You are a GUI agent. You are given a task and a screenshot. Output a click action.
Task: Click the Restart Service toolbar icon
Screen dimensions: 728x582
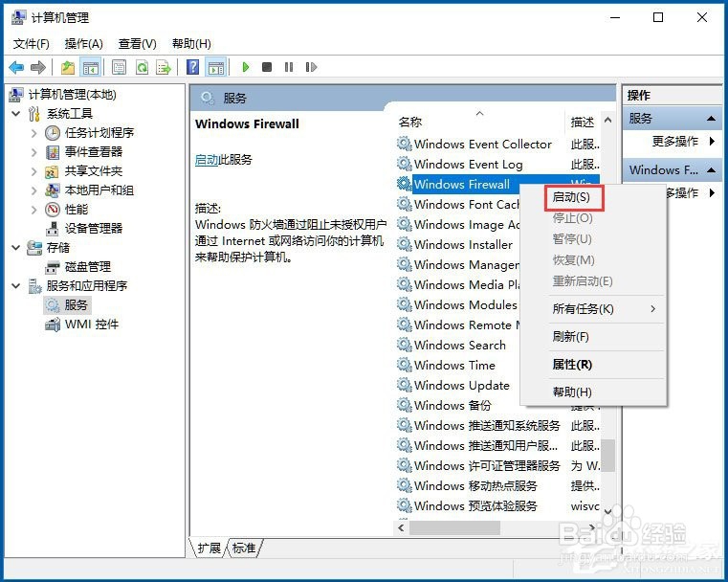(311, 67)
